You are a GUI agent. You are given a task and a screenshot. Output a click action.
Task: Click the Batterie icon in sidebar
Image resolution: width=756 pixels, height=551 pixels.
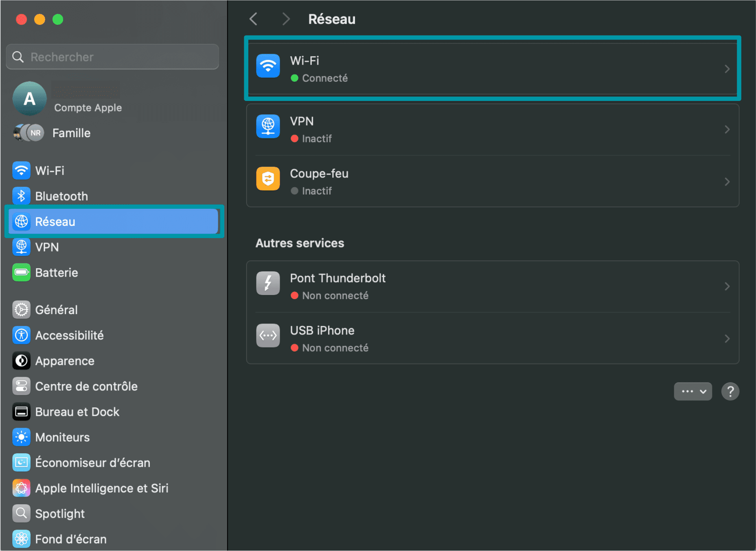21,273
